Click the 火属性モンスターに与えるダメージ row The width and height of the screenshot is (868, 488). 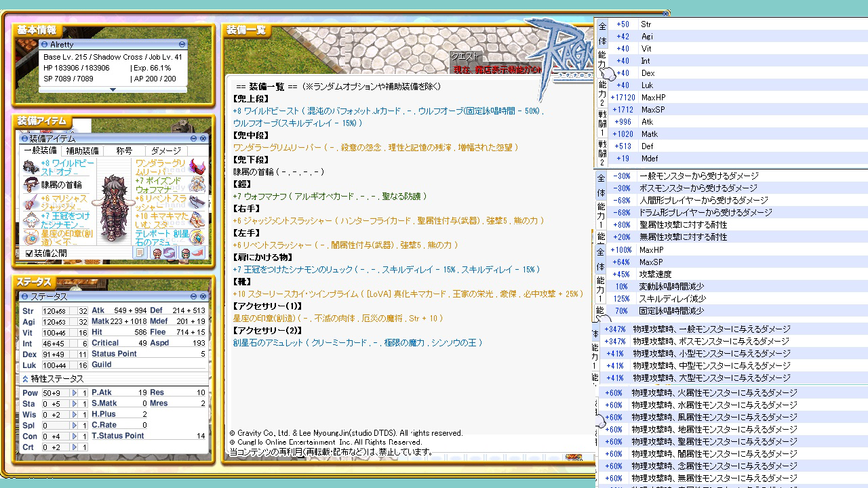coord(733,393)
